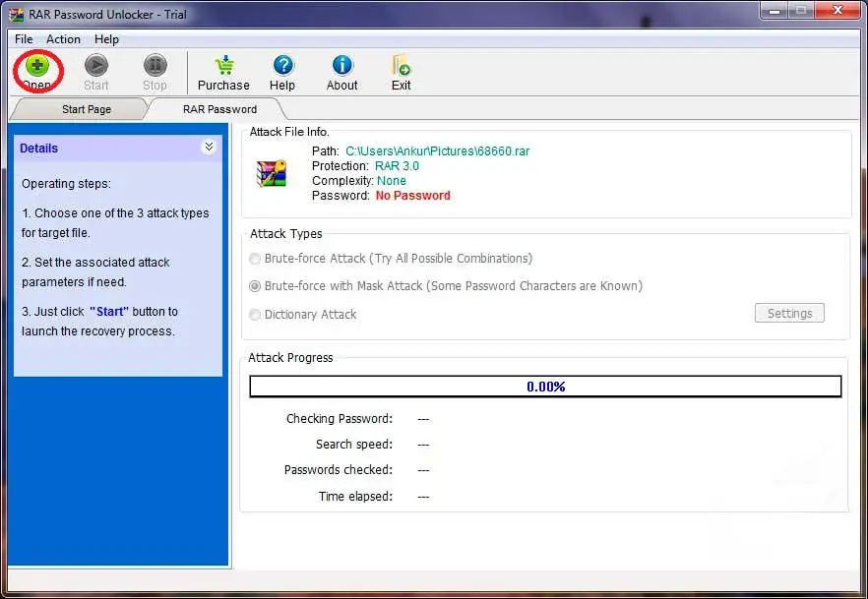Click the file path C:\Users\Ankur\Pictures\68660.rar
The image size is (868, 599).
437,151
